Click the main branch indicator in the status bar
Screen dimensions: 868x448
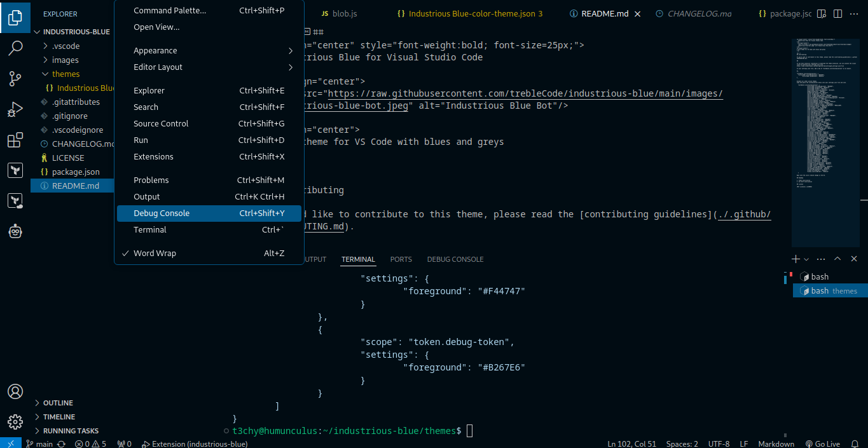39,444
